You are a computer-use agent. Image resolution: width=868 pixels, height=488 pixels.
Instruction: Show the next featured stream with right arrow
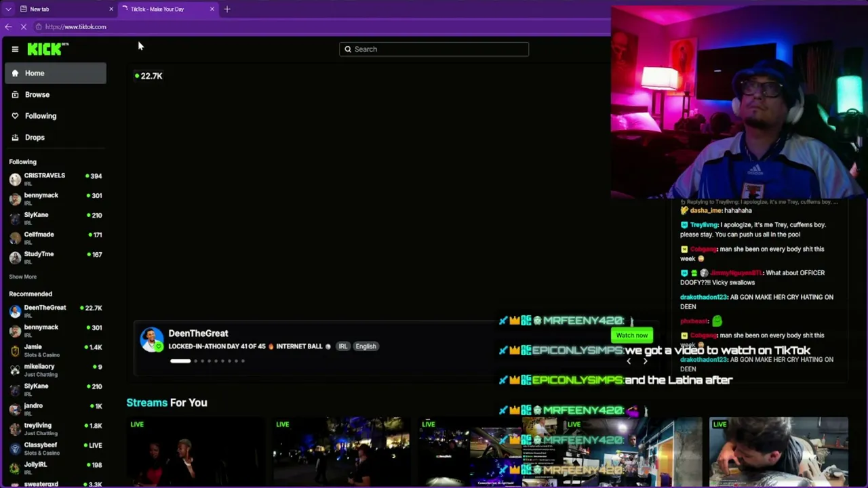point(645,361)
